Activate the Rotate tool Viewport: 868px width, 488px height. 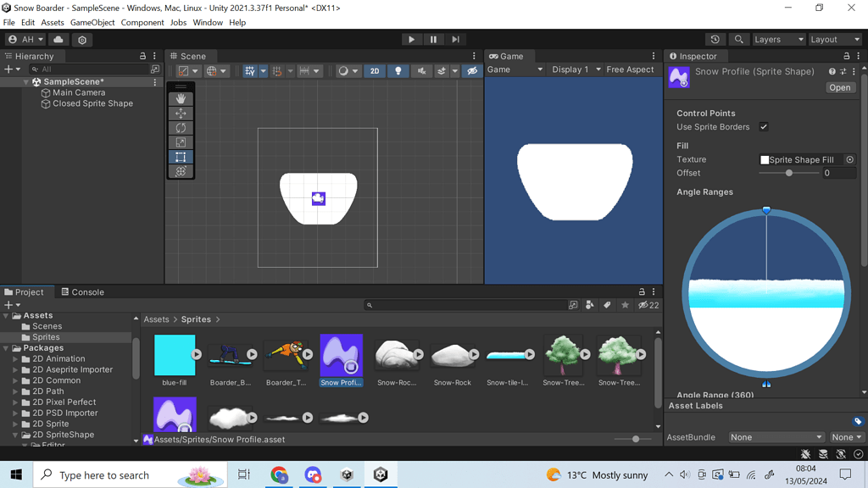[x=181, y=127]
